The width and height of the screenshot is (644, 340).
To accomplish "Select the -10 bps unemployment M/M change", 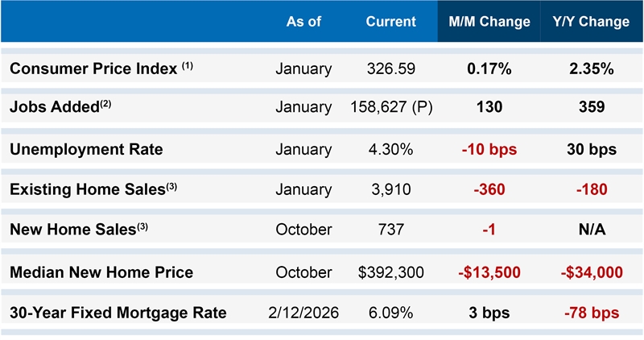I will 489,149.
